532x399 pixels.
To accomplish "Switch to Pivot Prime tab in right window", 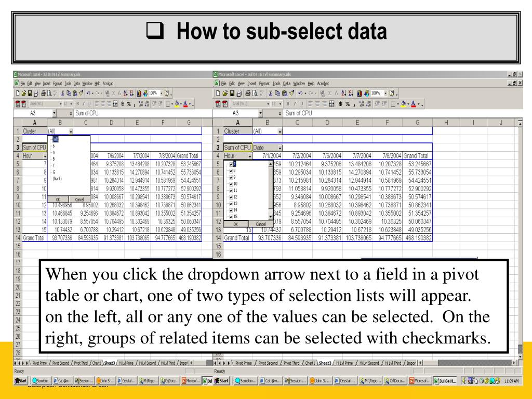I will (x=244, y=363).
